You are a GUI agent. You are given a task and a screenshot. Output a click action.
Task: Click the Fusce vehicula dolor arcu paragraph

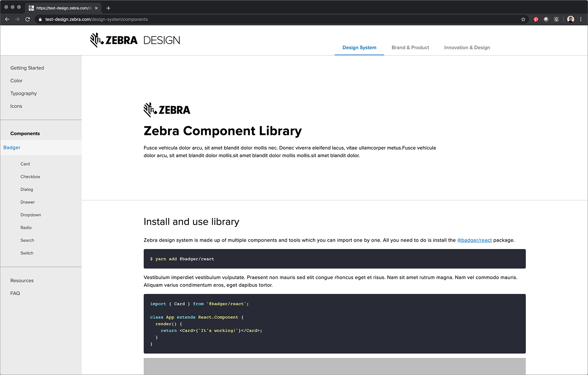coord(290,152)
